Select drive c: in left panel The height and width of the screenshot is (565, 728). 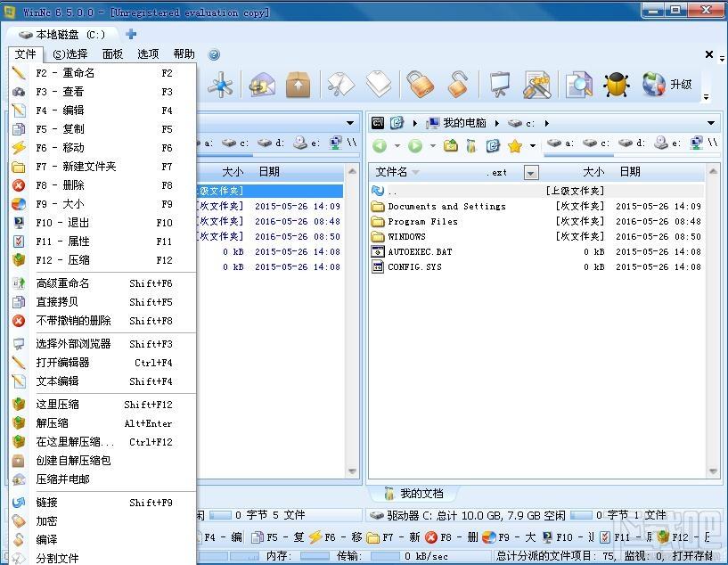click(x=235, y=143)
